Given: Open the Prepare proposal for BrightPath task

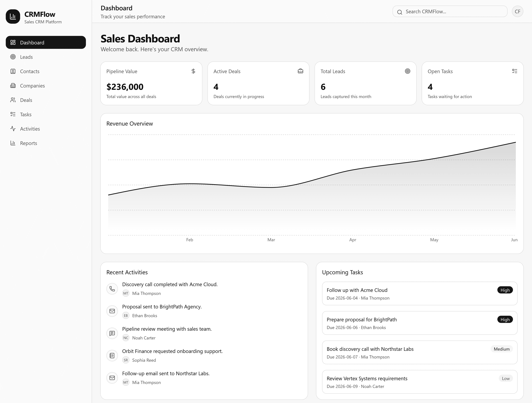Looking at the screenshot, I should 420,323.
